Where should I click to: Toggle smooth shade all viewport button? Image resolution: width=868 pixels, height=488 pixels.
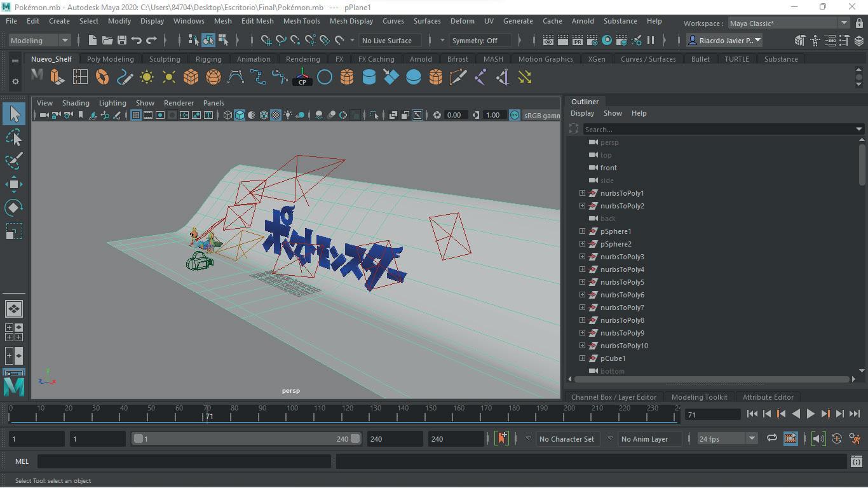[240, 115]
